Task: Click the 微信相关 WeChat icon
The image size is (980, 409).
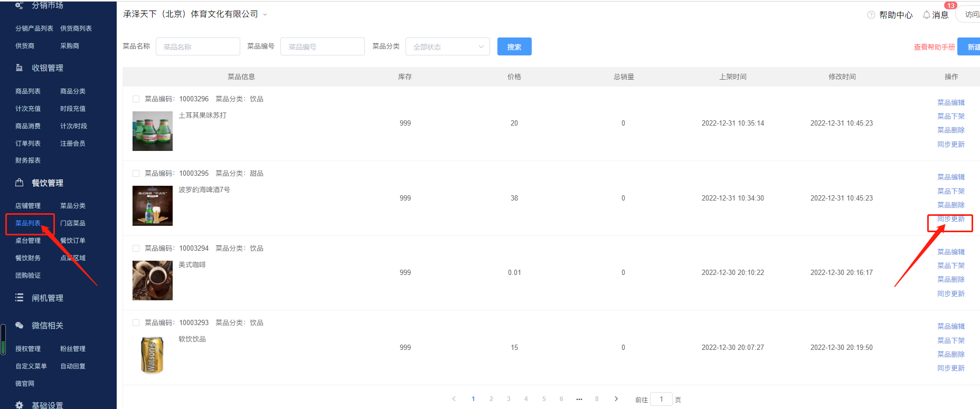Action: pos(20,325)
